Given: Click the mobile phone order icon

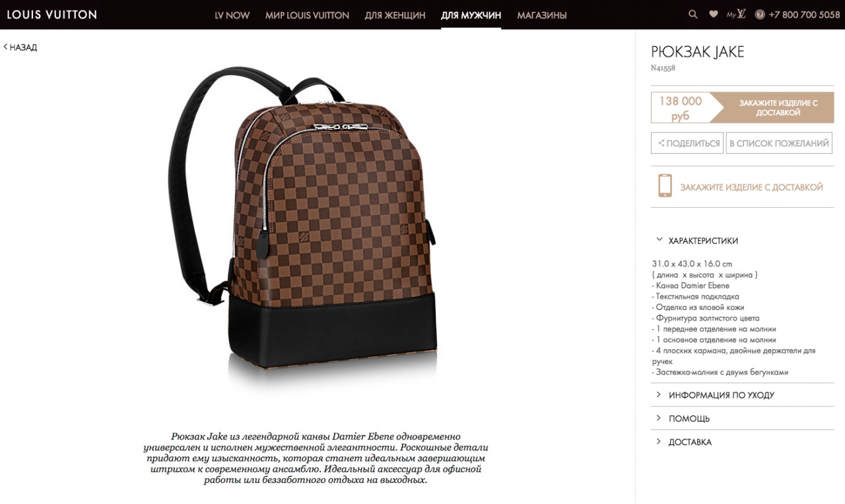Looking at the screenshot, I should click(665, 186).
